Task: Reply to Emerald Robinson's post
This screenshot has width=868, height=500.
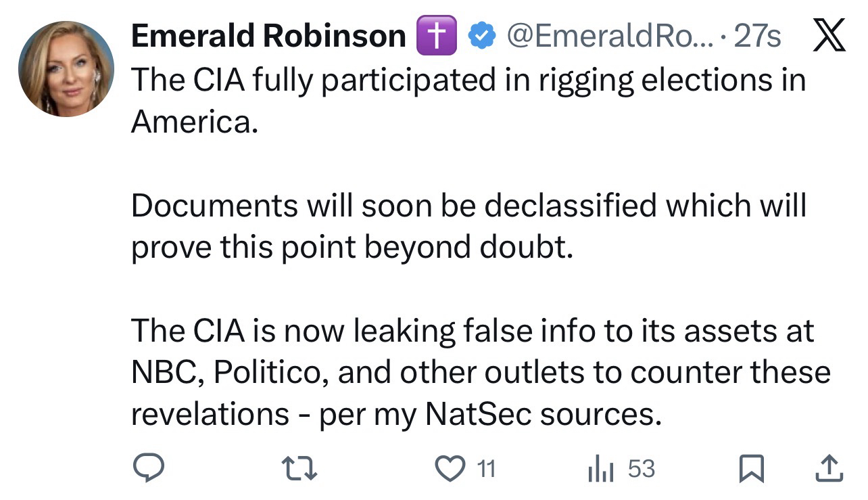Action: (x=148, y=469)
